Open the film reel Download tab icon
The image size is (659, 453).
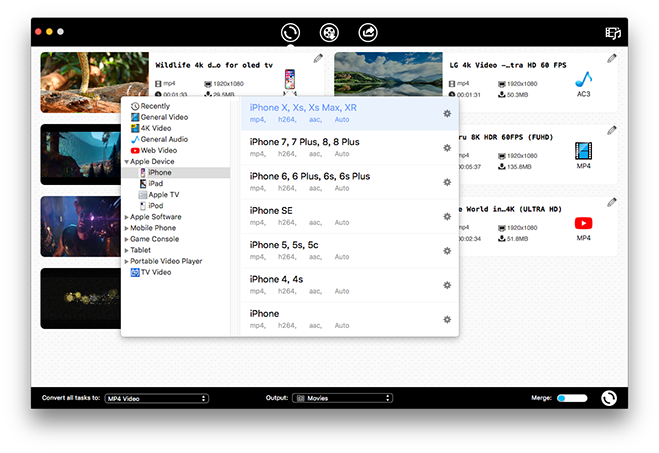pos(329,33)
